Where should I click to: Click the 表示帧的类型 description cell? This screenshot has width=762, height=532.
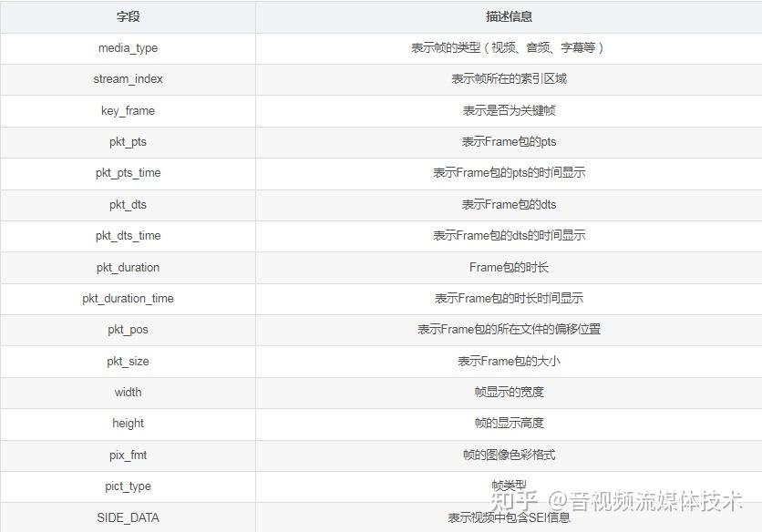coord(509,47)
